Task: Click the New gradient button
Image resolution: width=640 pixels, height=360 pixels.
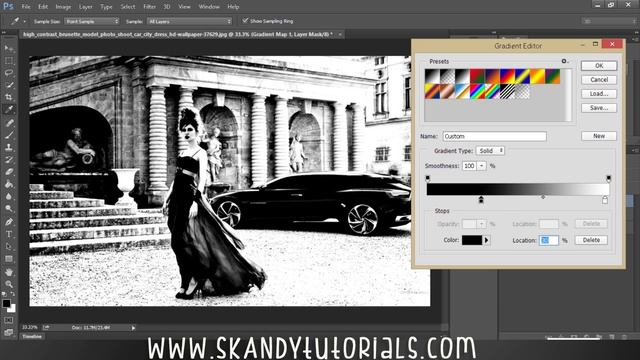Action: pos(599,136)
